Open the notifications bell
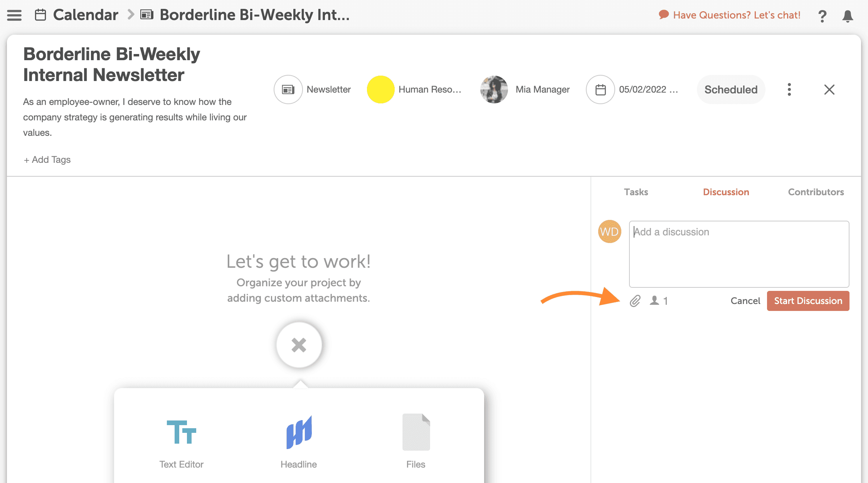This screenshot has height=483, width=868. [x=848, y=16]
